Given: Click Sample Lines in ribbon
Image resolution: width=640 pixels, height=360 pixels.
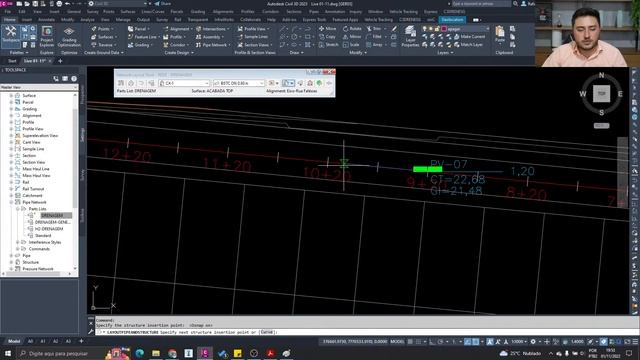Looking at the screenshot, I should 253,37.
